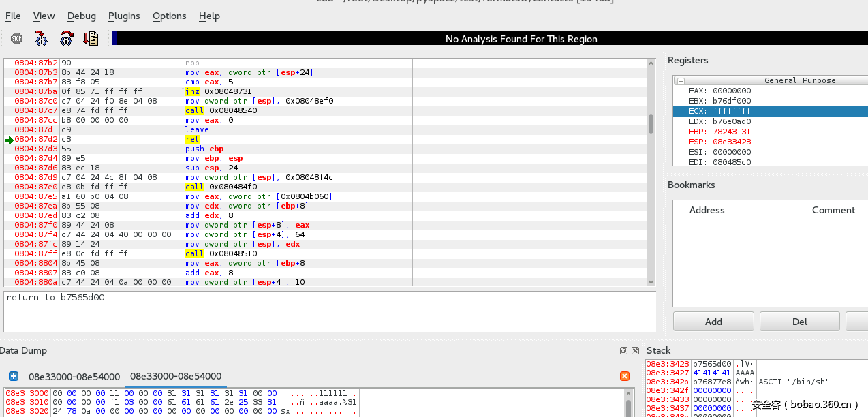The image size is (868, 417).
Task: Float the Data Dump panel using undock icon
Action: pyautogui.click(x=623, y=350)
